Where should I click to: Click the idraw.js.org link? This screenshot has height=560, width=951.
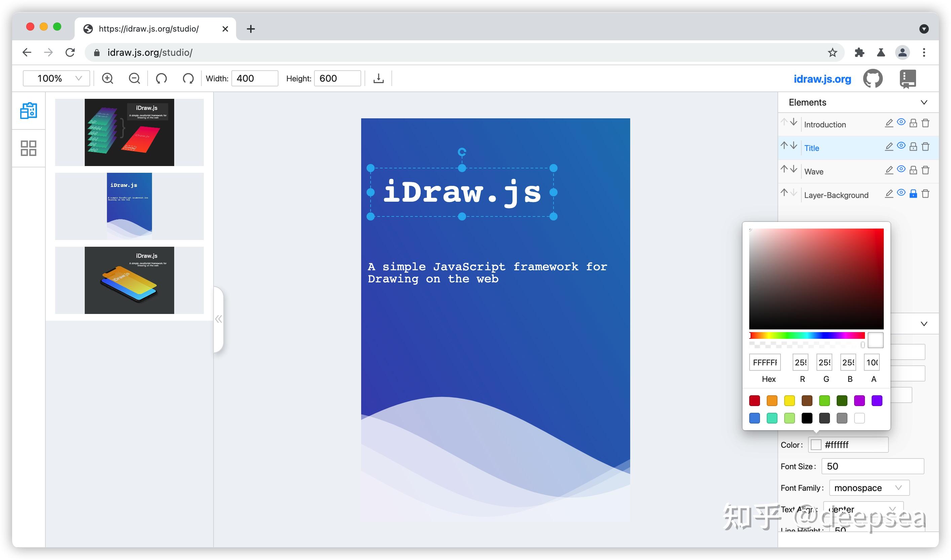tap(822, 79)
